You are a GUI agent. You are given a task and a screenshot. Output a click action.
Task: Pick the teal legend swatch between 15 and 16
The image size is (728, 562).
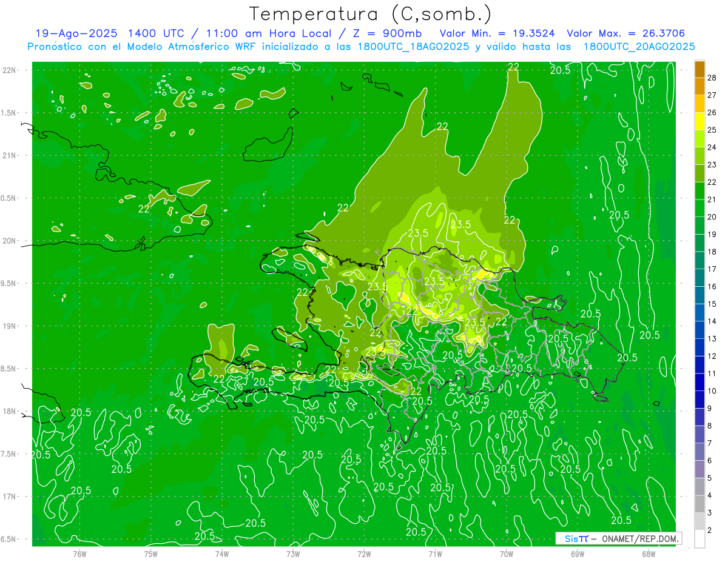tap(699, 295)
